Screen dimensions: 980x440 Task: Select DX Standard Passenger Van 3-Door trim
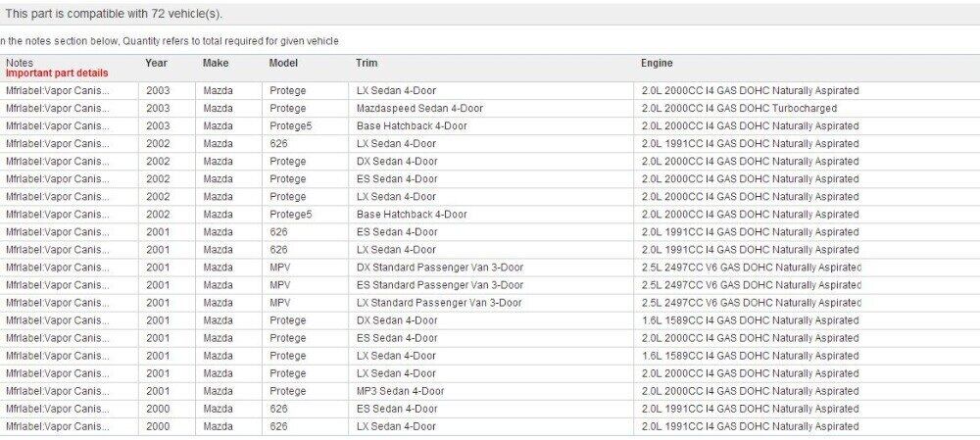coord(439,268)
